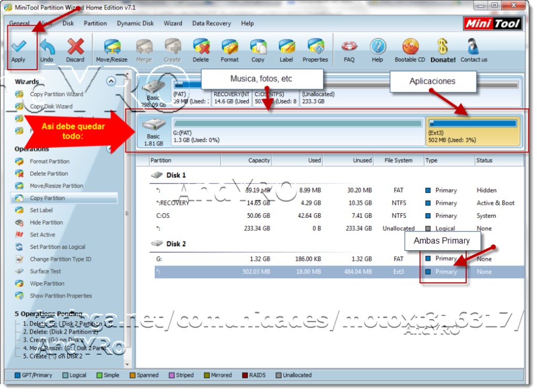Select the 233.34 GB Unallocated row

click(x=339, y=228)
